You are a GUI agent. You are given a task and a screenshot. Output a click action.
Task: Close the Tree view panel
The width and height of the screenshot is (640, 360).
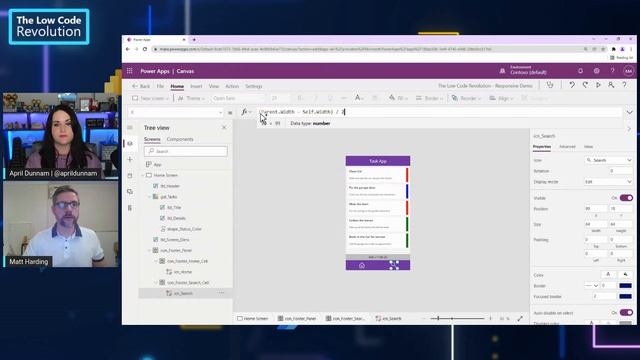224,128
